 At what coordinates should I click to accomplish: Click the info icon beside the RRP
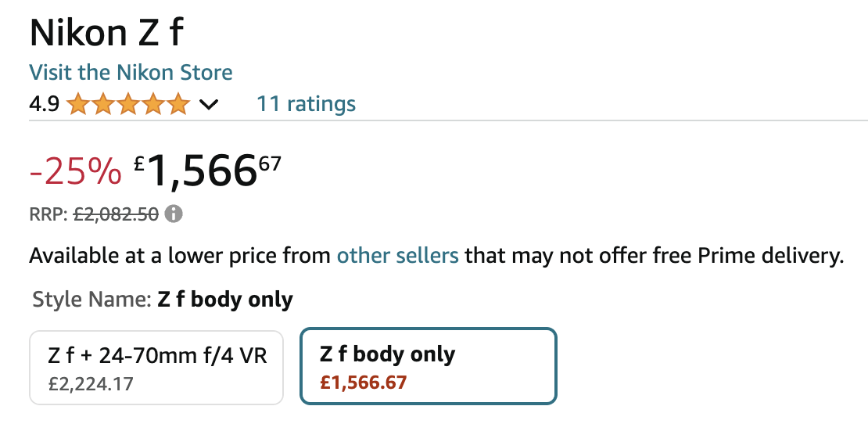(174, 214)
